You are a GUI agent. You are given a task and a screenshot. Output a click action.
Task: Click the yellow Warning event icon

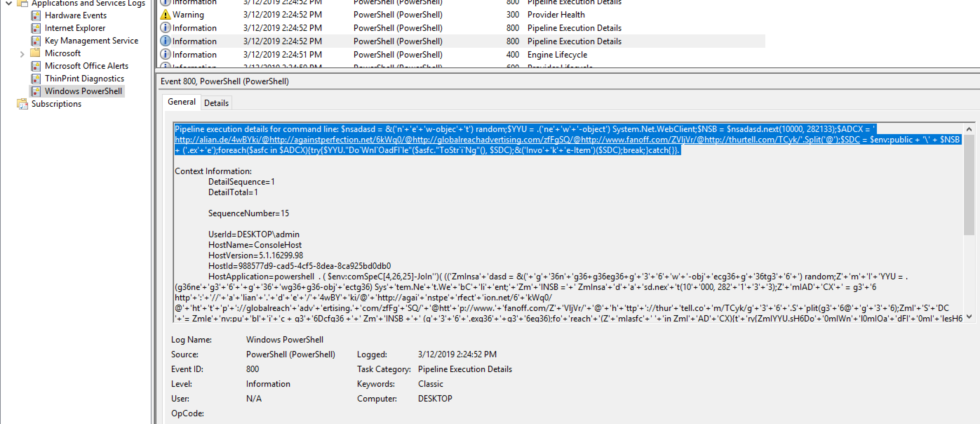click(165, 14)
